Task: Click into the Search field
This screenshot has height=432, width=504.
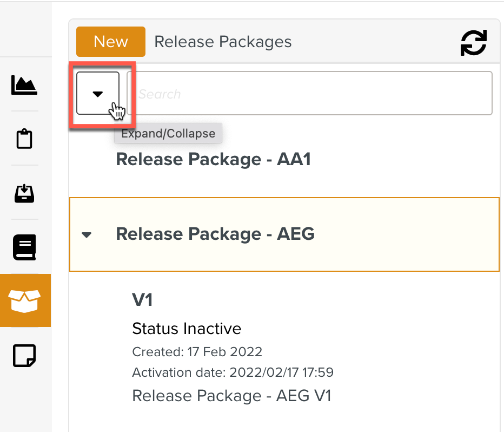Action: (309, 93)
